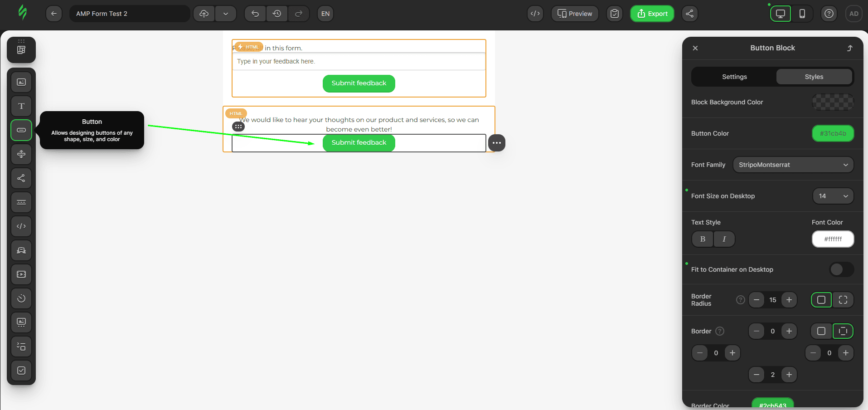868x410 pixels.
Task: Click the feedback text input field
Action: coord(359,61)
